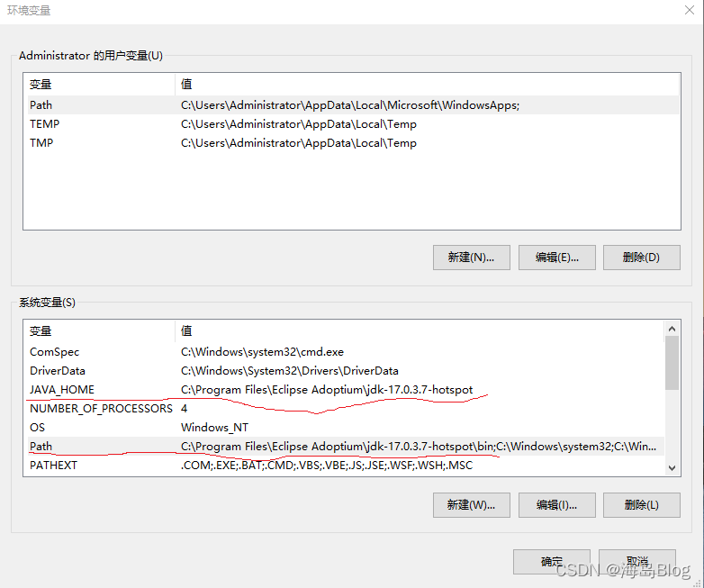Click 删除(L) button for system variables
The width and height of the screenshot is (704, 588).
[642, 505]
